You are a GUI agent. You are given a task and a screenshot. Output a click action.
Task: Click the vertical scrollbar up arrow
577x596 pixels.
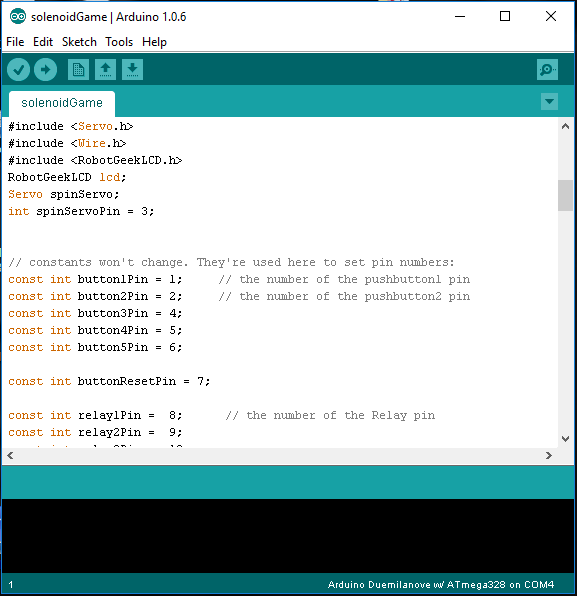(565, 127)
